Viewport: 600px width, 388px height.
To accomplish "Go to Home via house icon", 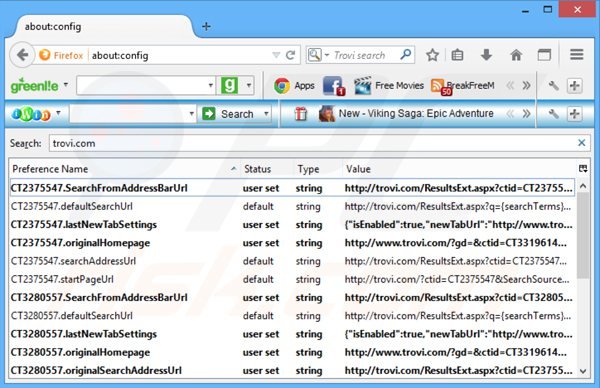I will (x=516, y=55).
